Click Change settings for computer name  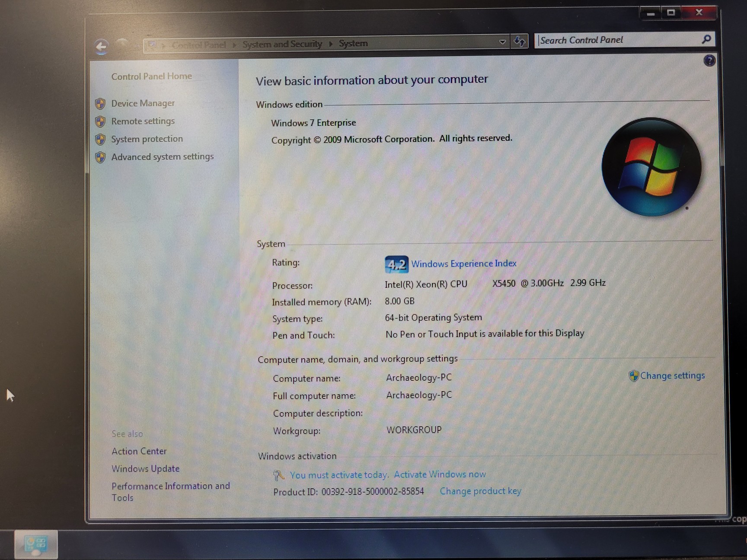672,375
